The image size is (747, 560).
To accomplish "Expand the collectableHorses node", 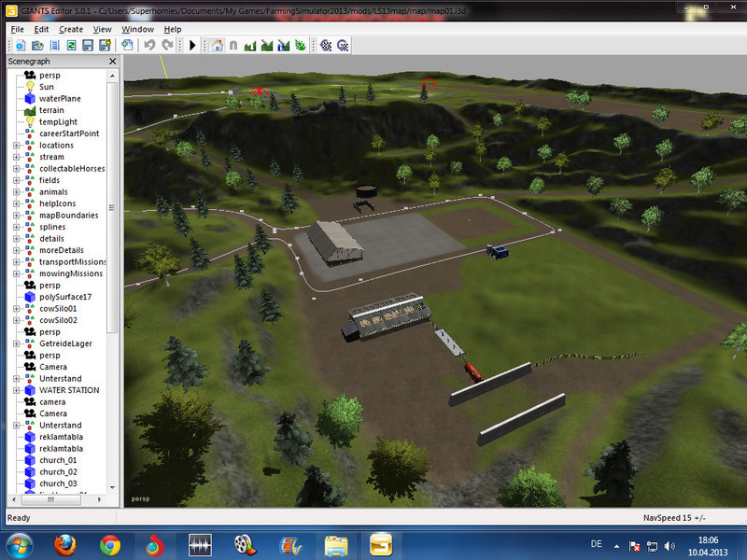I will pos(16,169).
